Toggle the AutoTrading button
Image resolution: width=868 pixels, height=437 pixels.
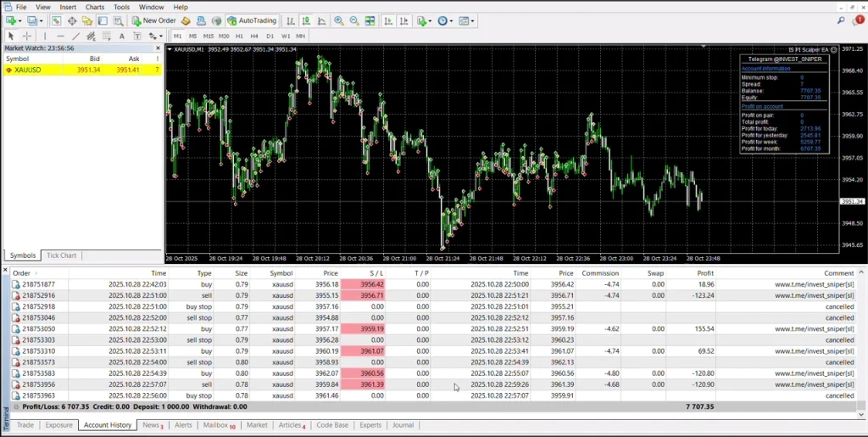pos(252,20)
